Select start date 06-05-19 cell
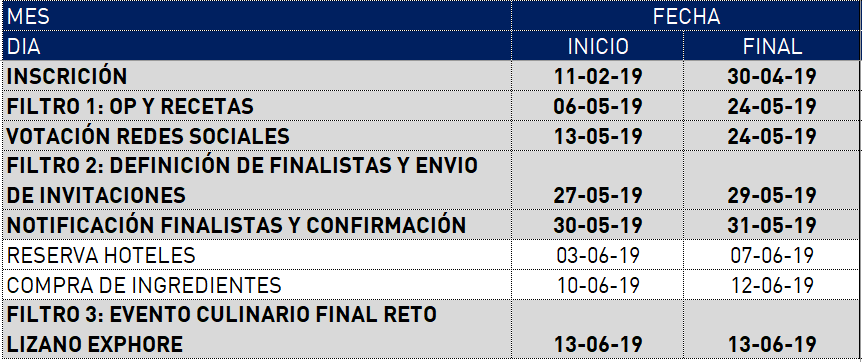The height and width of the screenshot is (362, 862). pos(598,106)
